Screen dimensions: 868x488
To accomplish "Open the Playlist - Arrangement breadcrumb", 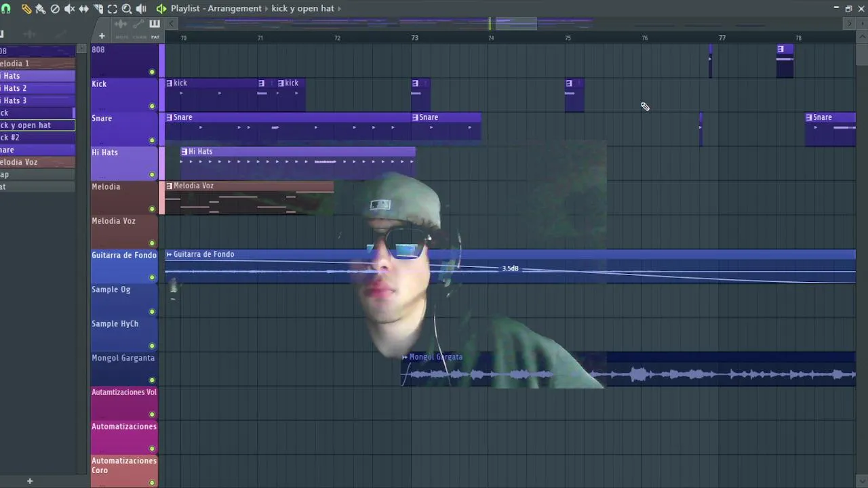I will tap(216, 9).
